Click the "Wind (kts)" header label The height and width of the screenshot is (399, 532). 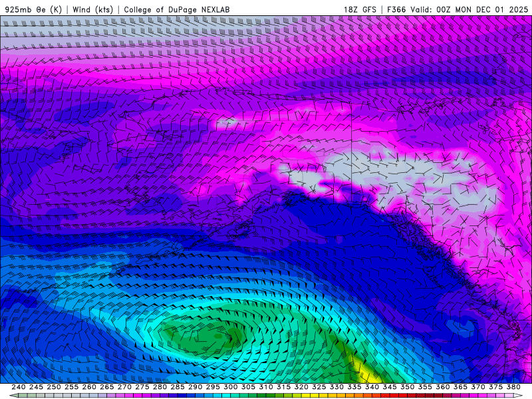tap(93, 9)
